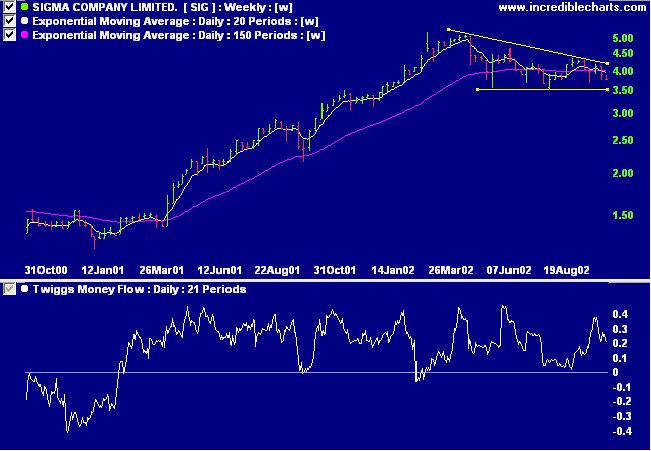This screenshot has width=651, height=451.
Task: Click the 4.00 price axis label
Action: 623,71
